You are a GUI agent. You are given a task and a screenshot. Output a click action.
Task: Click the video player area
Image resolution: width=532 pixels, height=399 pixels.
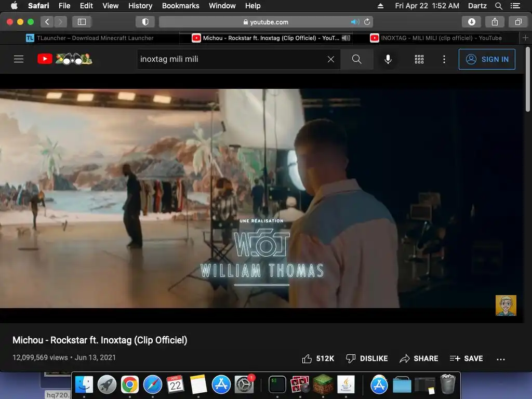(x=262, y=198)
